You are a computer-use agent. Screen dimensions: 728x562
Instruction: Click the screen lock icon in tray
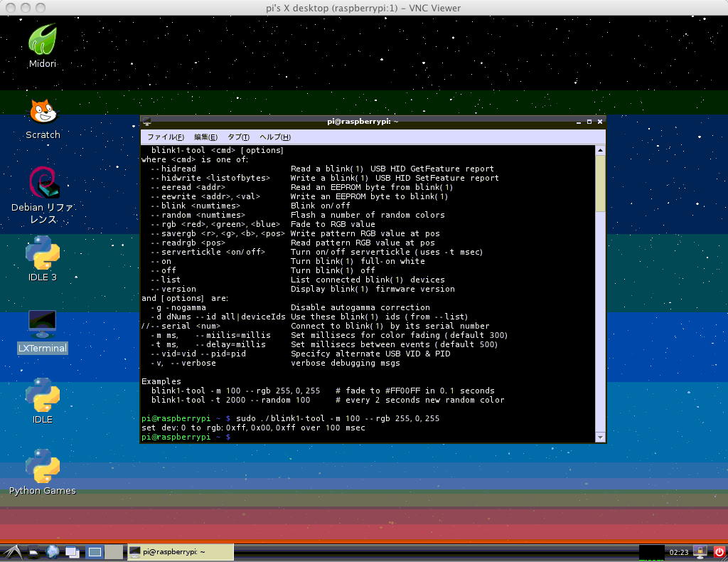(x=700, y=551)
